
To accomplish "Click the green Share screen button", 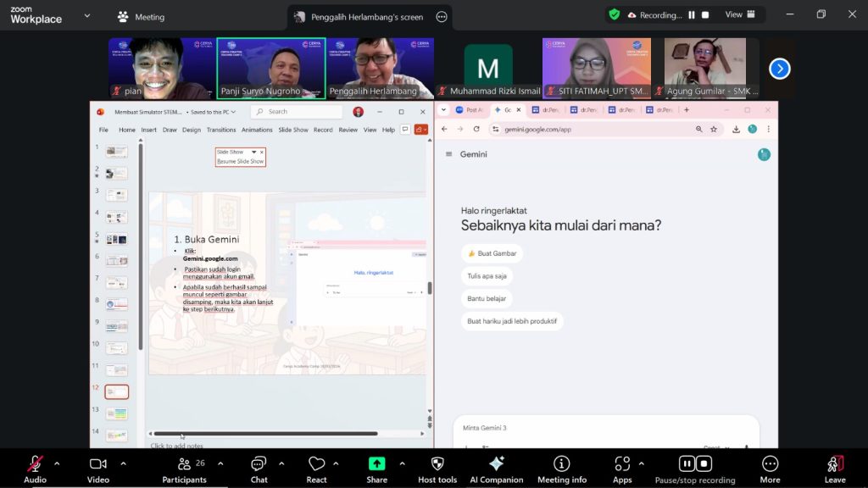I will [376, 464].
